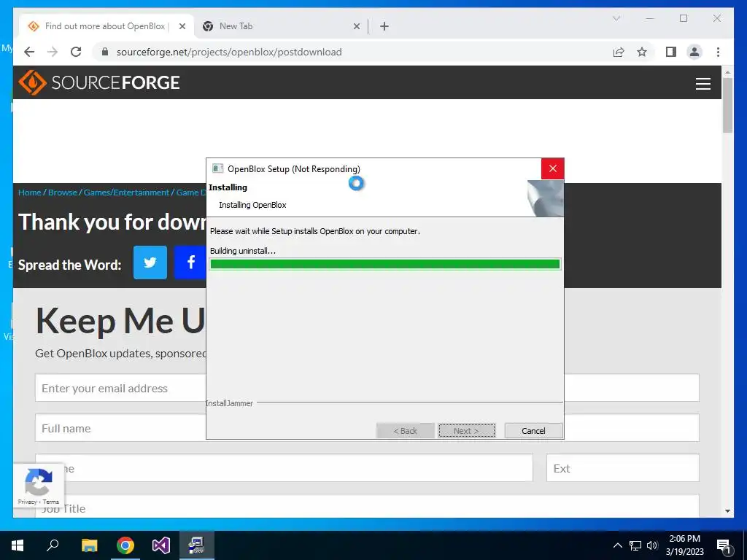View site security lock info
Screen dimensions: 747x560
click(x=105, y=52)
